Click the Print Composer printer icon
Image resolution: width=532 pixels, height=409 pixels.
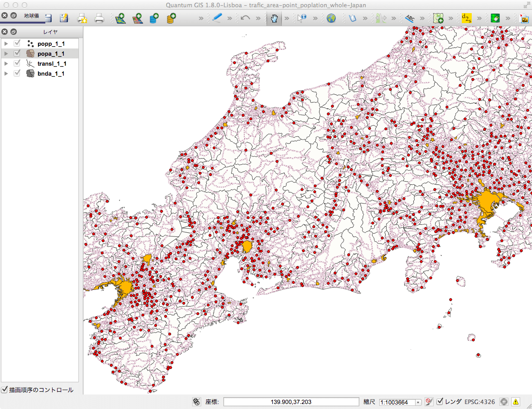99,19
